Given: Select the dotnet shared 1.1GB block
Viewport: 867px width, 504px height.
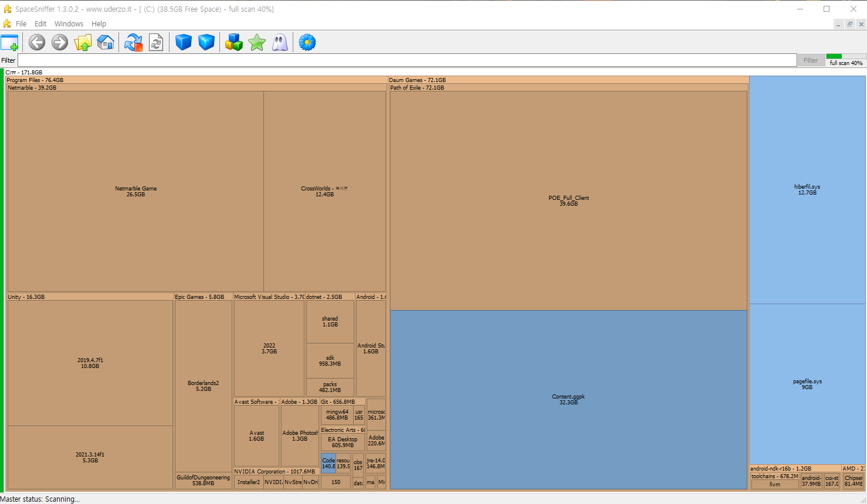Looking at the screenshot, I should [330, 322].
